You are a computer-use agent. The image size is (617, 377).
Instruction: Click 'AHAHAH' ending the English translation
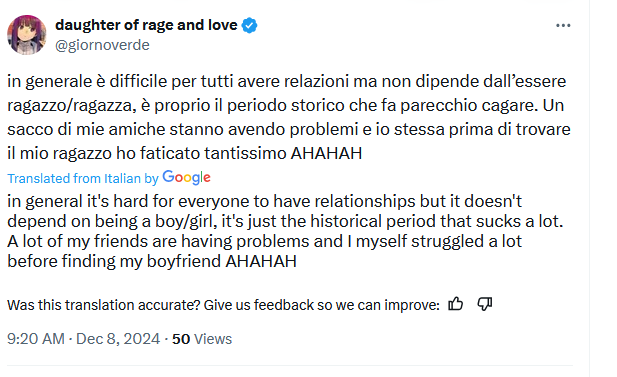(x=261, y=261)
